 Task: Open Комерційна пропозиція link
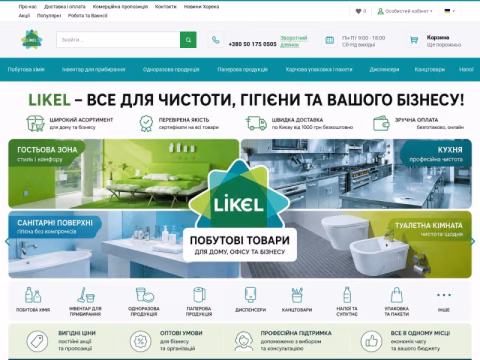[120, 7]
